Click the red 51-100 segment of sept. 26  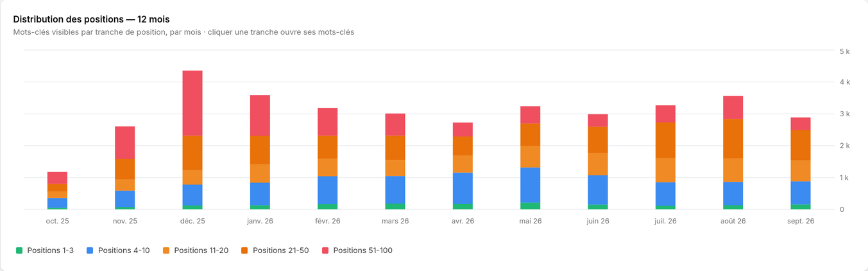click(801, 124)
